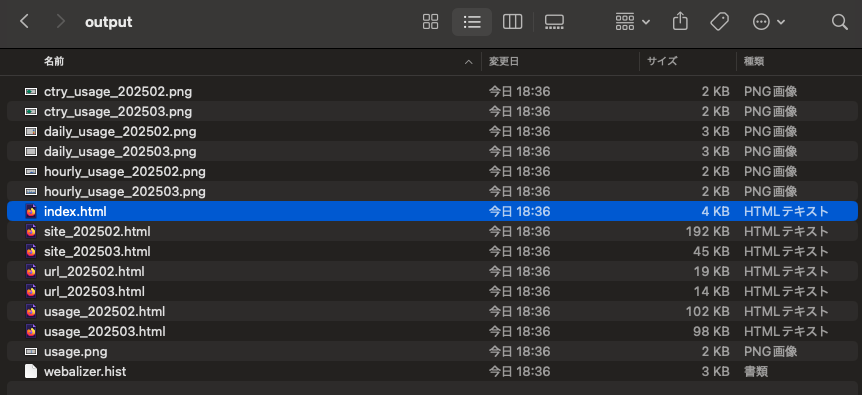Go back with the left chevron
The width and height of the screenshot is (862, 395).
coord(24,22)
